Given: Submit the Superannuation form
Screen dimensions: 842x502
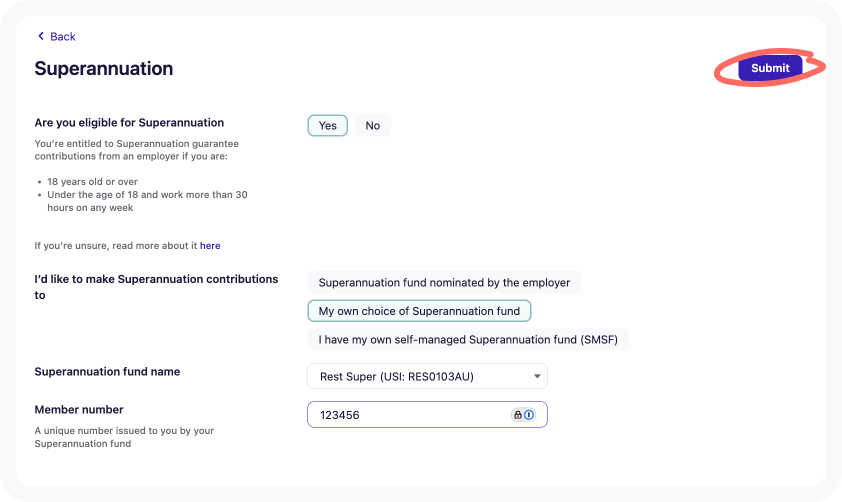Looking at the screenshot, I should point(770,68).
